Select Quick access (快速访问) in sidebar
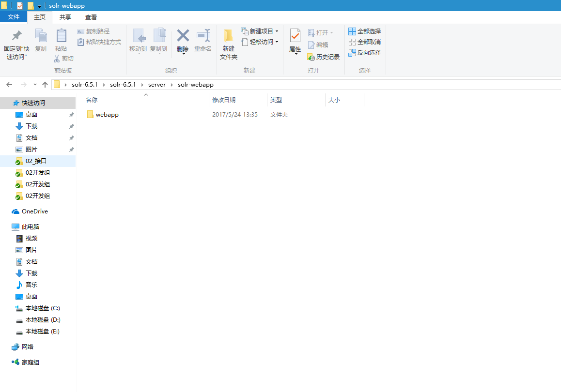The width and height of the screenshot is (561, 392). point(38,103)
